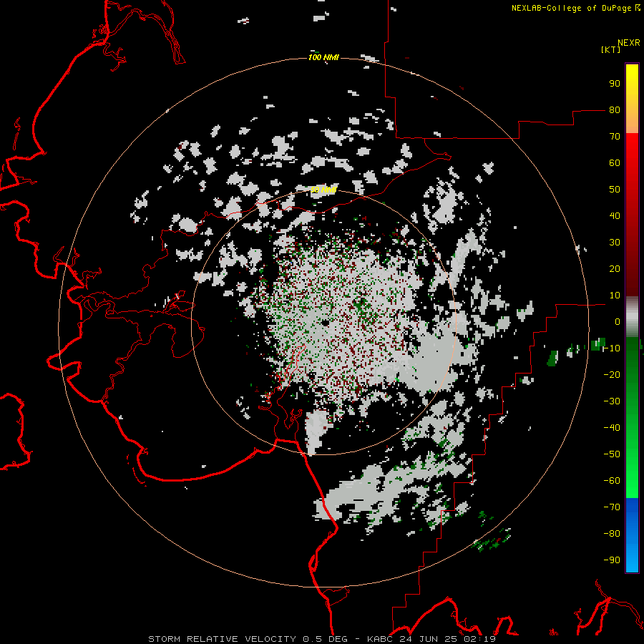Click the NEXR label above color scale
The height and width of the screenshot is (644, 644).
[x=629, y=43]
